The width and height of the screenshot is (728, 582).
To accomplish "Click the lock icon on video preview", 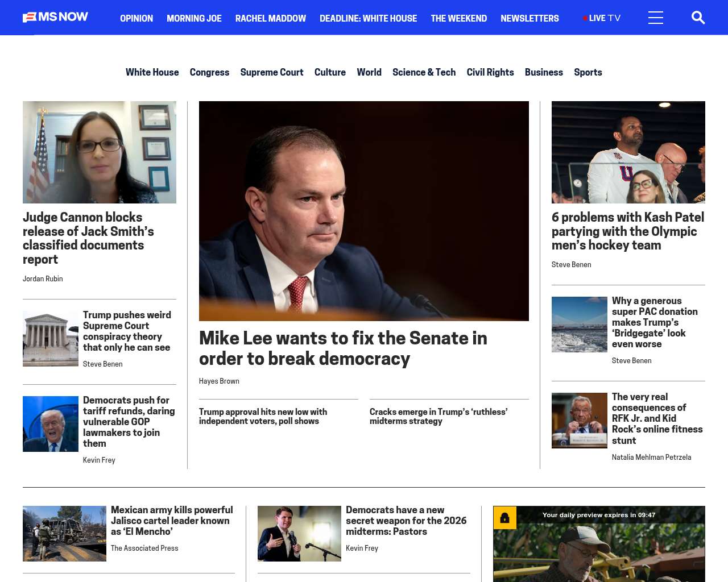I will pos(504,518).
